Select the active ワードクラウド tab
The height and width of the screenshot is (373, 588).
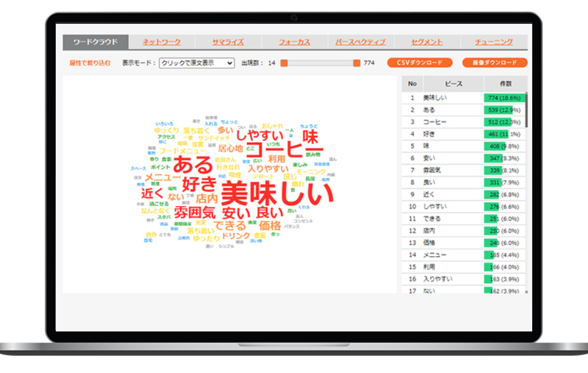pos(95,42)
